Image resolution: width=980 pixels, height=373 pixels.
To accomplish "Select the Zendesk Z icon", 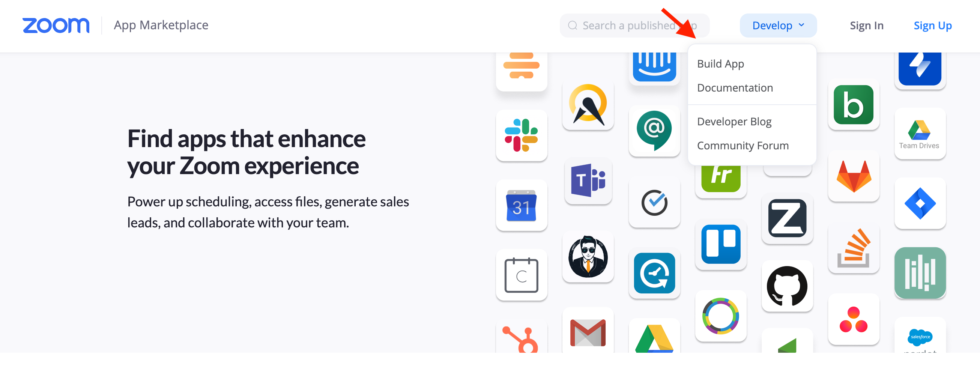I will 787,218.
